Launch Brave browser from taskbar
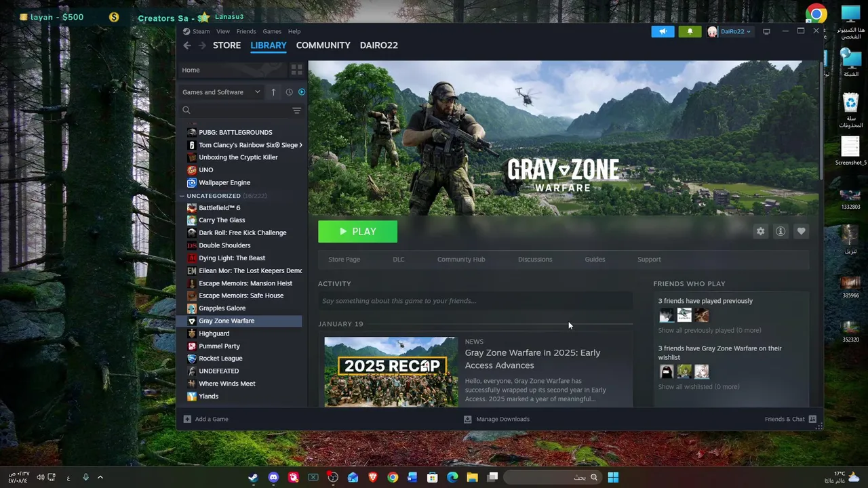 pyautogui.click(x=372, y=477)
